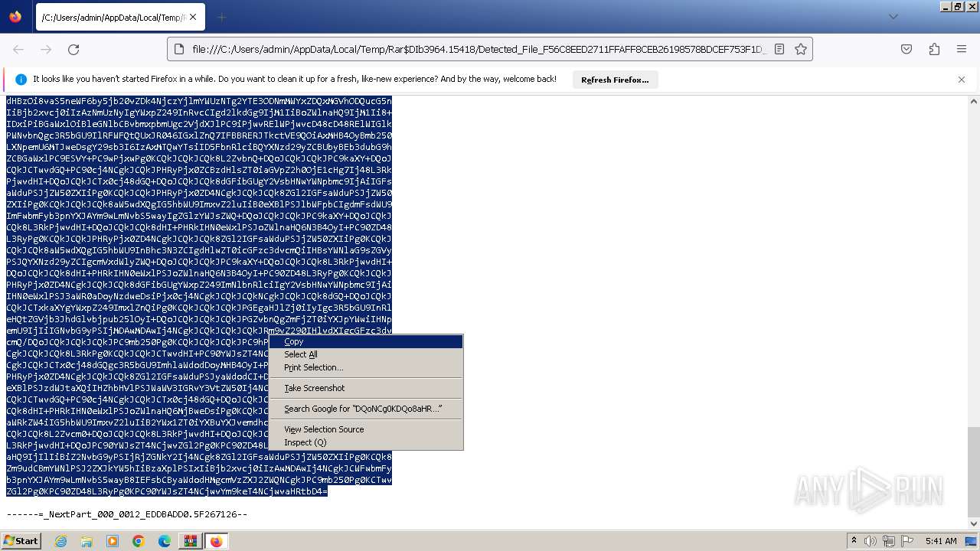Screen dimensions: 980x551
Task: Click the page scrollbar up arrow
Action: point(973,101)
